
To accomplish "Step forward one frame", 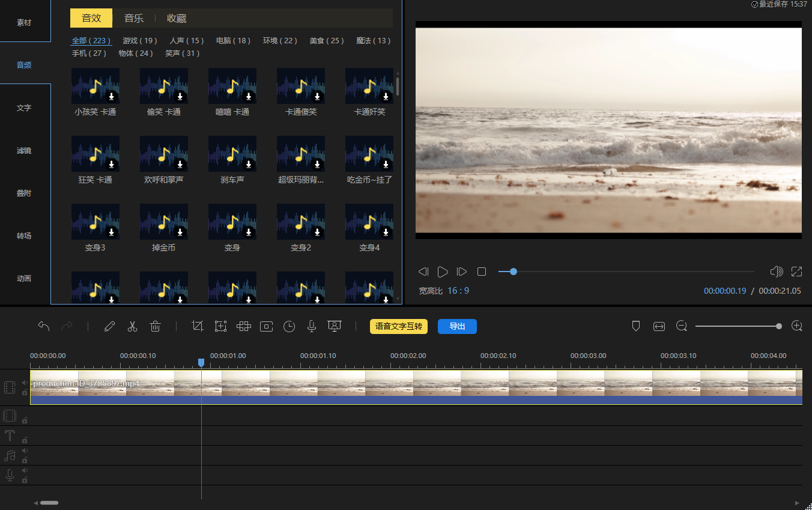I will tap(462, 272).
